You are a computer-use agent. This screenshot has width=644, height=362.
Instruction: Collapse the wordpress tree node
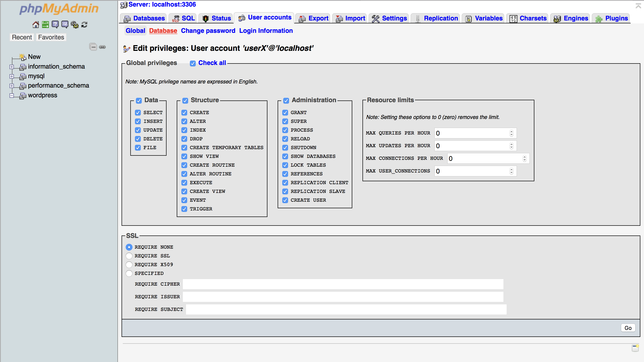[x=11, y=96]
